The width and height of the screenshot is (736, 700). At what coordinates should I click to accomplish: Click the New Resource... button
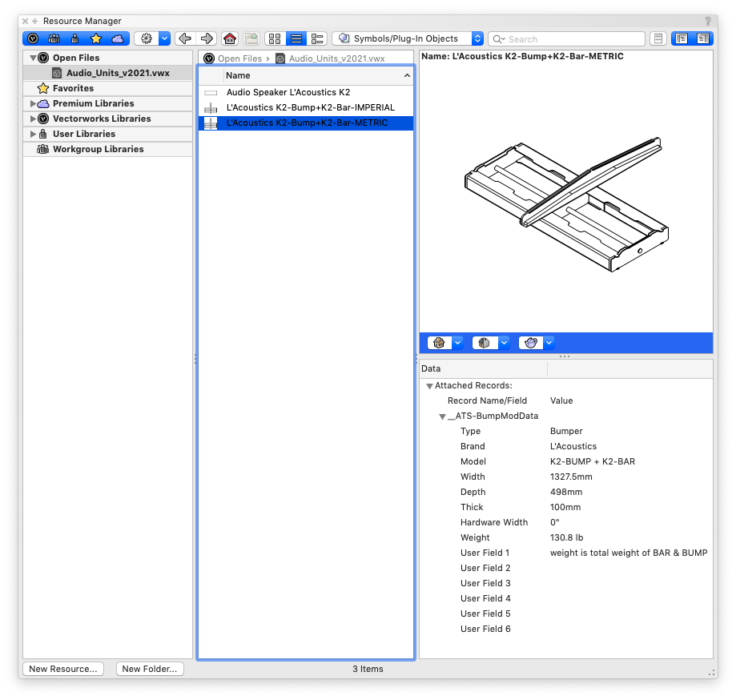[63, 669]
